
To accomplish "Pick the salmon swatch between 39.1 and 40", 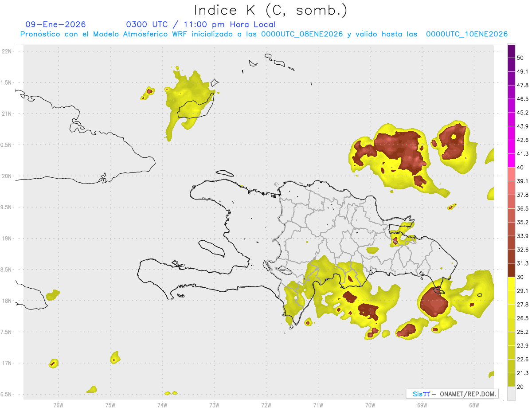I will tap(512, 174).
